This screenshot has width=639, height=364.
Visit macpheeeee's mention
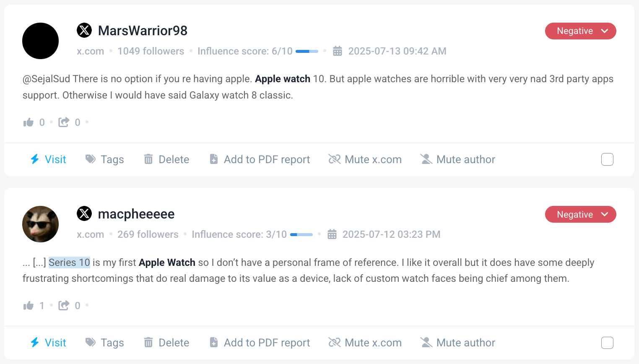point(48,343)
